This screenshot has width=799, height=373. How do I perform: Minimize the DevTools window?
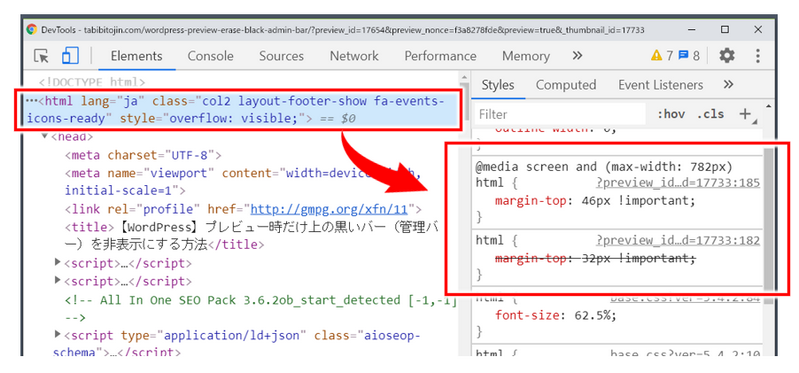[691, 30]
